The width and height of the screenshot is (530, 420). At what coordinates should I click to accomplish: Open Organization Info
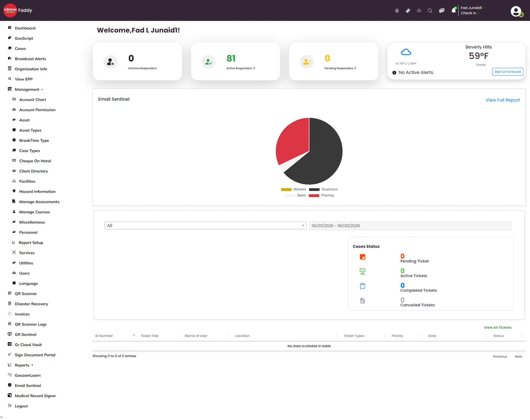click(31, 69)
